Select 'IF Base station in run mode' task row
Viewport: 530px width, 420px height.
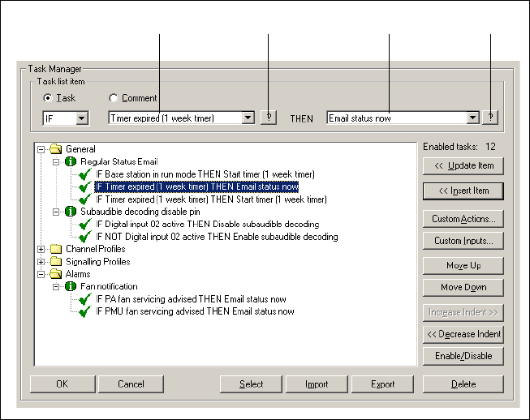[x=205, y=174]
